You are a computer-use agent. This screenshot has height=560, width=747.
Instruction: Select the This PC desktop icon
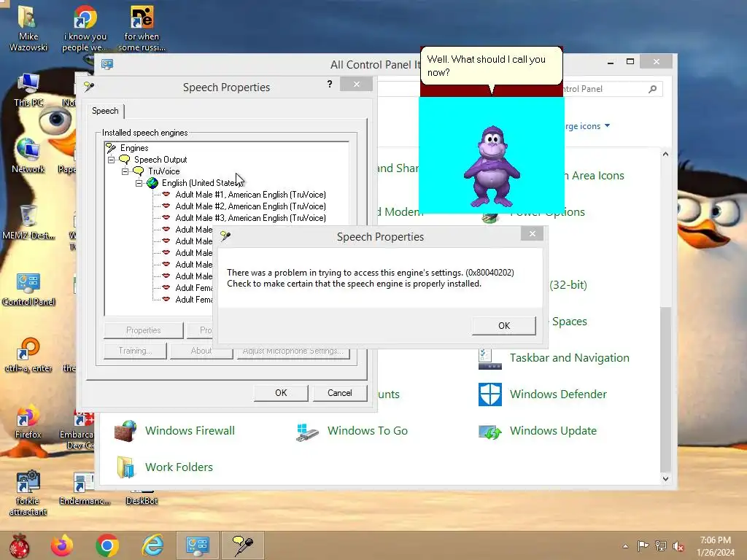[x=28, y=90]
